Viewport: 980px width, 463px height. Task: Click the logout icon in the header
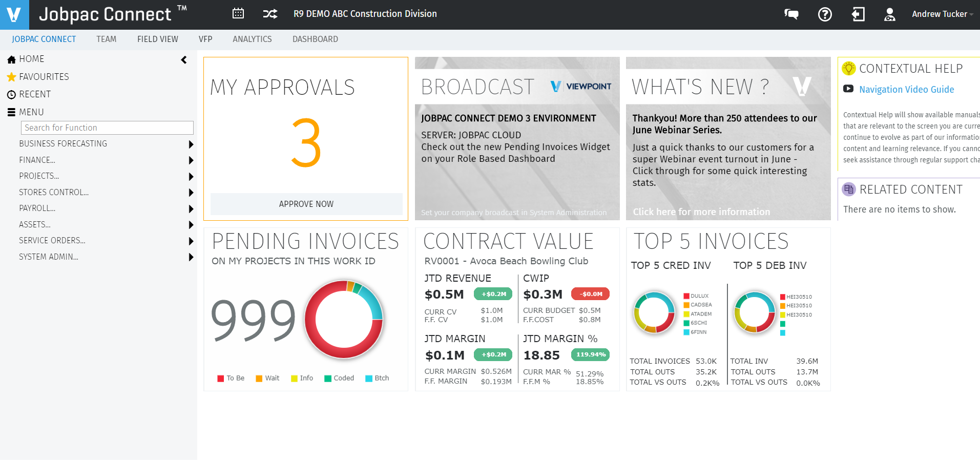(x=858, y=14)
